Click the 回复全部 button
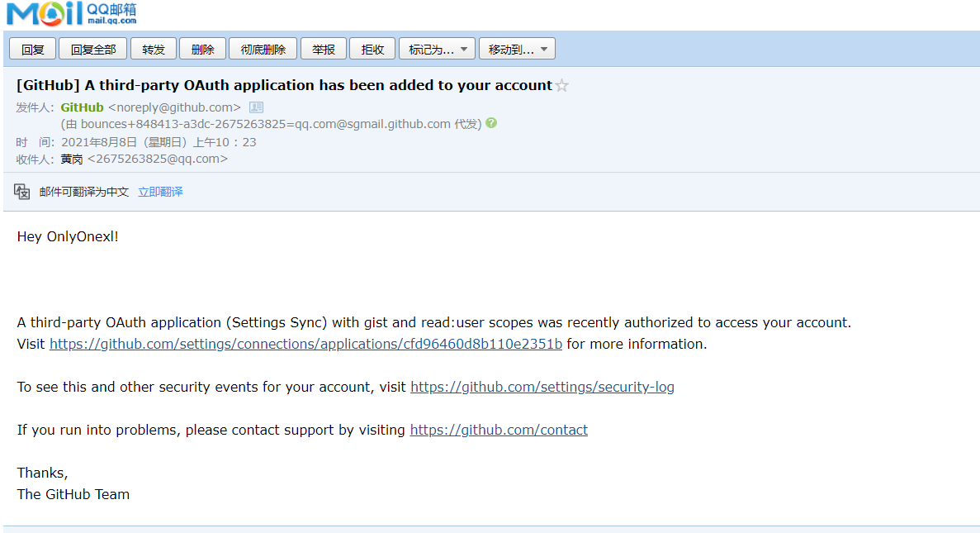The height and width of the screenshot is (533, 980). tap(93, 49)
